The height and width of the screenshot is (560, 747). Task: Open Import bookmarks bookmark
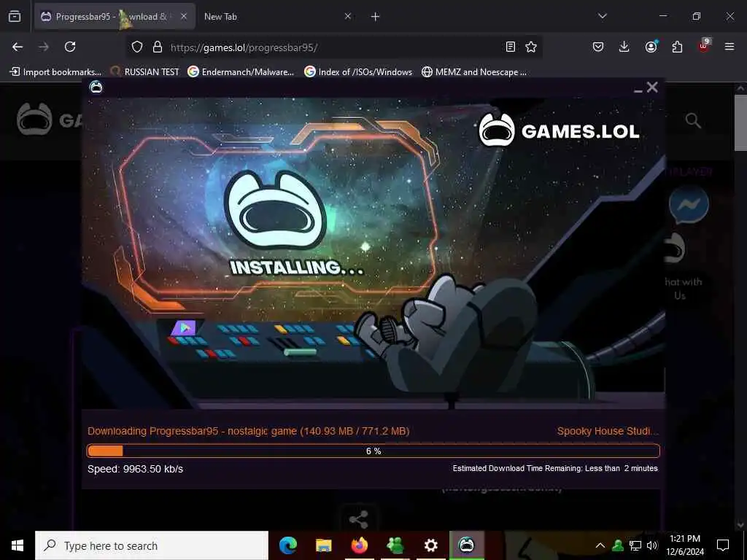(55, 72)
